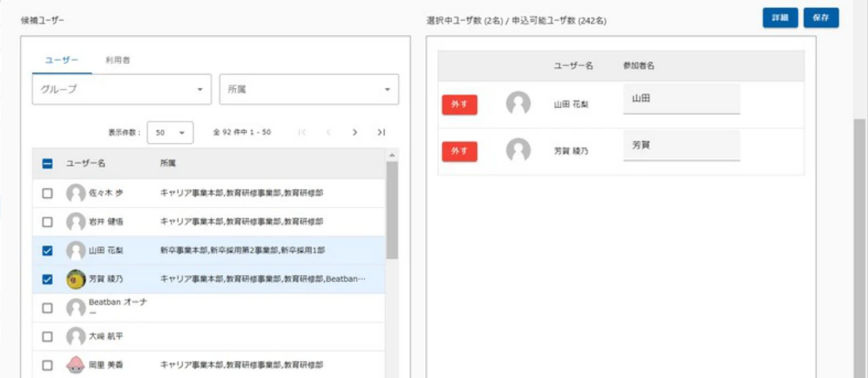The width and height of the screenshot is (868, 378).
Task: Click ユーザー名 header in selected users table
Action: click(x=574, y=66)
